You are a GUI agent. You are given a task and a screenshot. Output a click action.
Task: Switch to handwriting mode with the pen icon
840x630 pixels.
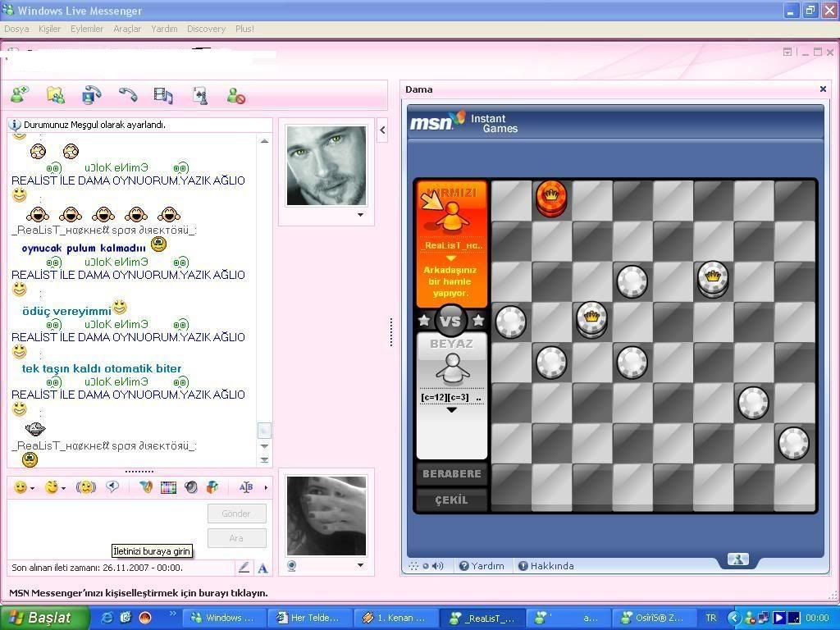(244, 568)
